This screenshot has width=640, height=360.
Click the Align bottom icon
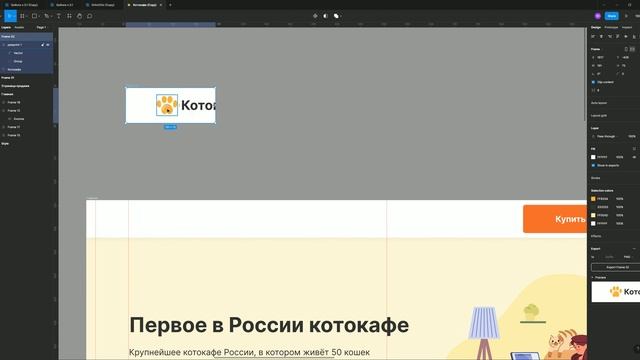coord(634,37)
